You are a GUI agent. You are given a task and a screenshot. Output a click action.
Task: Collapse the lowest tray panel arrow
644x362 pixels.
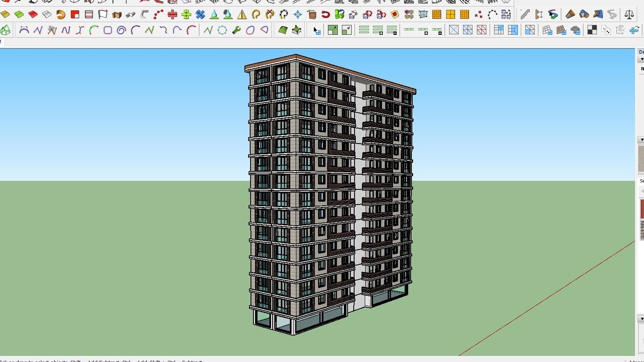pyautogui.click(x=642, y=319)
